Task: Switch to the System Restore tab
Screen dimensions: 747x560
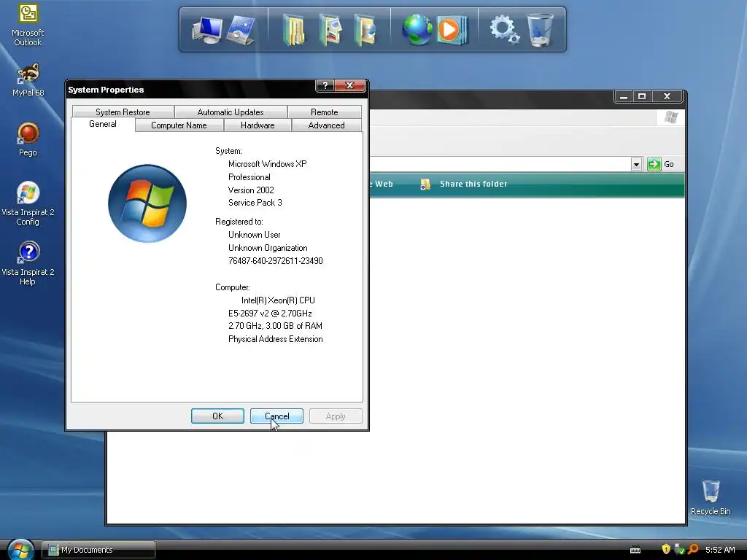Action: [123, 112]
